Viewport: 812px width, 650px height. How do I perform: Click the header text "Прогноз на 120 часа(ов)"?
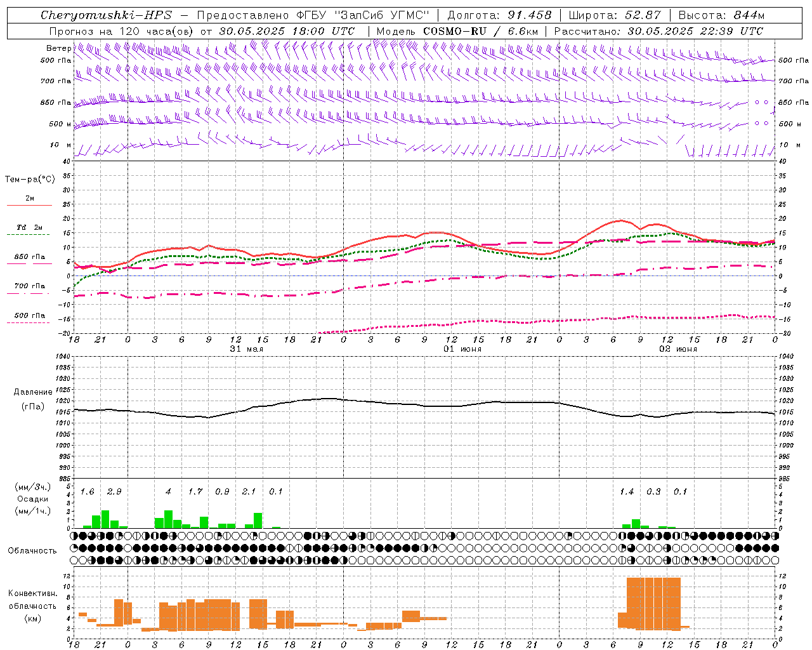(x=122, y=31)
